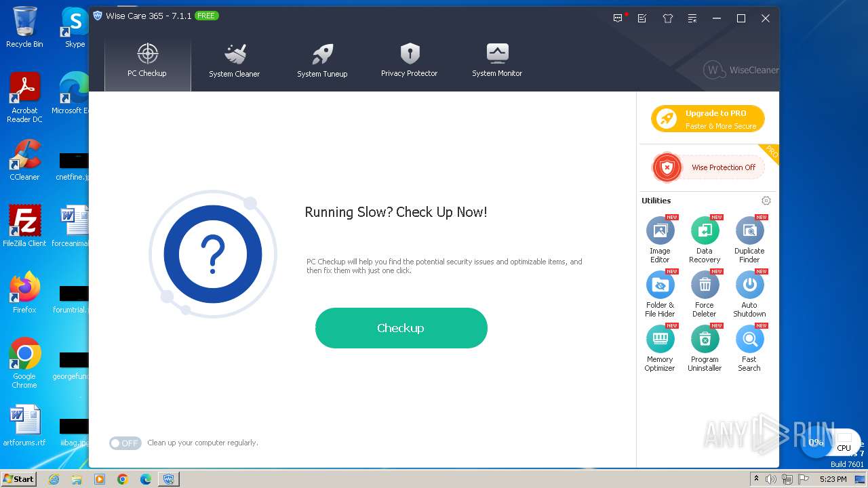
Task: Click the Wise Care 365 taskbar button
Action: tap(168, 479)
